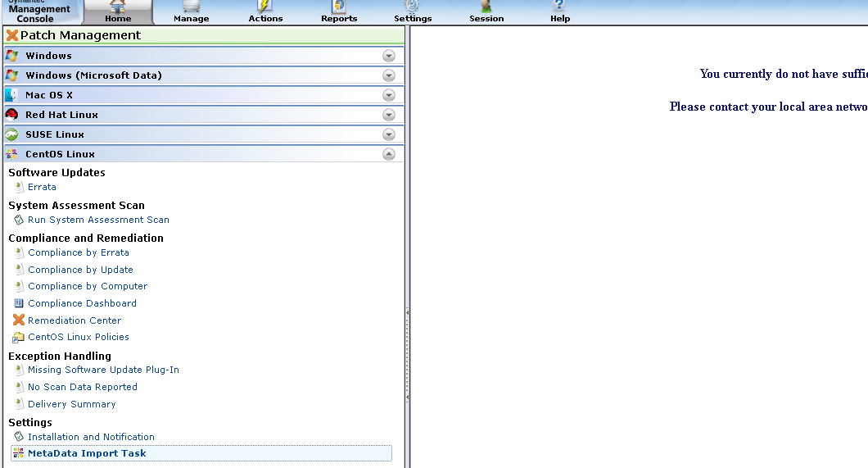Screen dimensions: 868x468
Task: Click the Software Updates heading
Action: [x=57, y=172]
